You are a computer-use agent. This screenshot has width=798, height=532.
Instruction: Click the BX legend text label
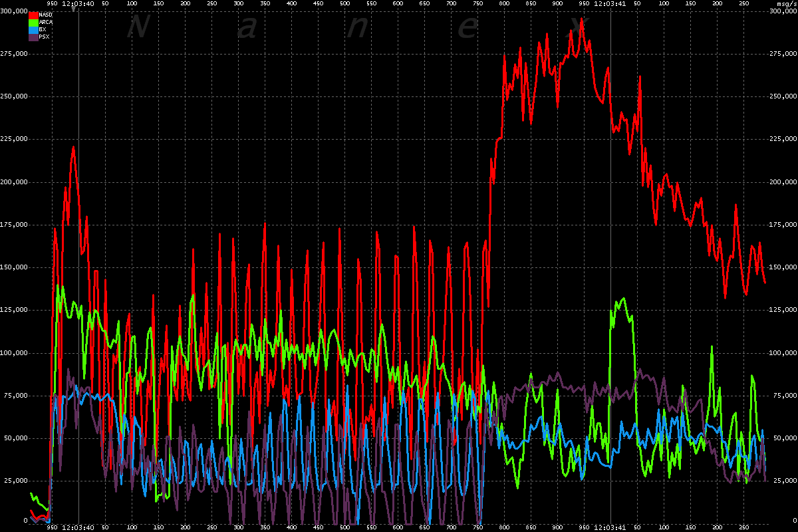[x=43, y=29]
